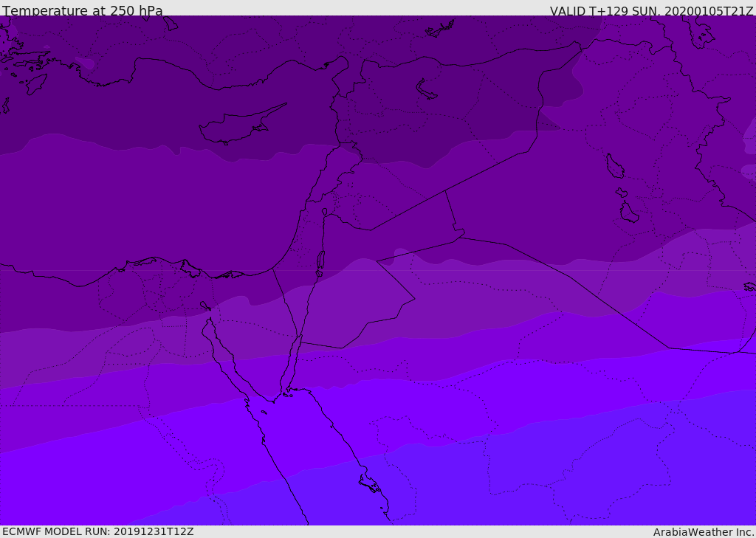Image resolution: width=756 pixels, height=538 pixels.
Task: Click the 'Temperature at 250 hPa' title
Action: pyautogui.click(x=83, y=10)
